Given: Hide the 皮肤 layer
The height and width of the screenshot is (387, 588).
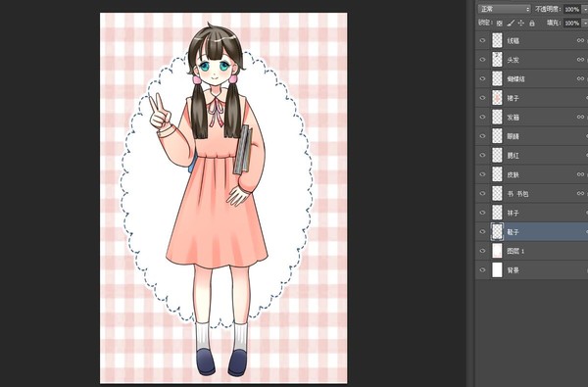Looking at the screenshot, I should (482, 174).
